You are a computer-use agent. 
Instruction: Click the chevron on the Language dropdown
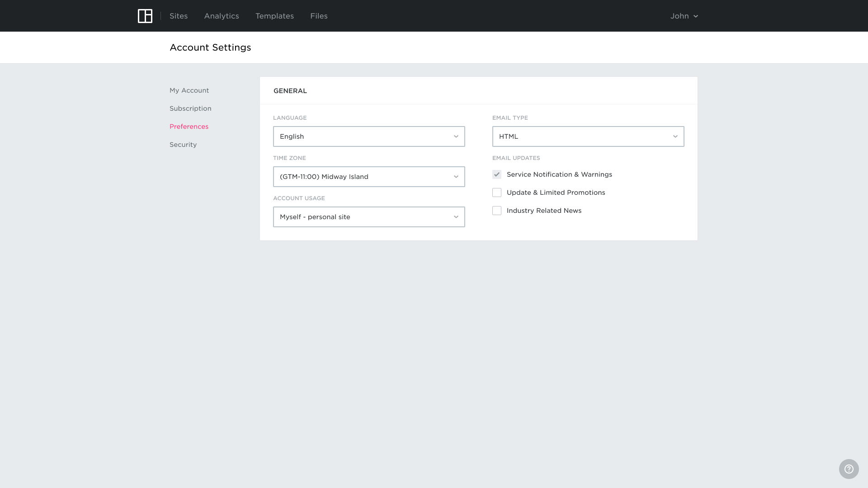pos(456,136)
